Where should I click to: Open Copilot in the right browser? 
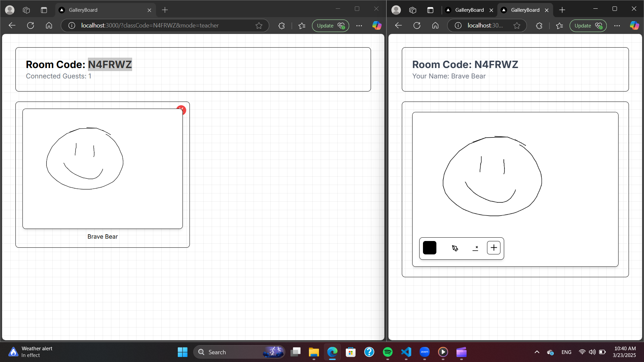point(634,25)
